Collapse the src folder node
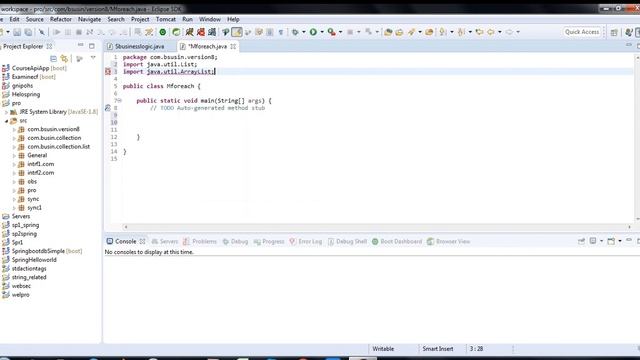Viewport: 640px width, 360px height. pyautogui.click(x=7, y=121)
